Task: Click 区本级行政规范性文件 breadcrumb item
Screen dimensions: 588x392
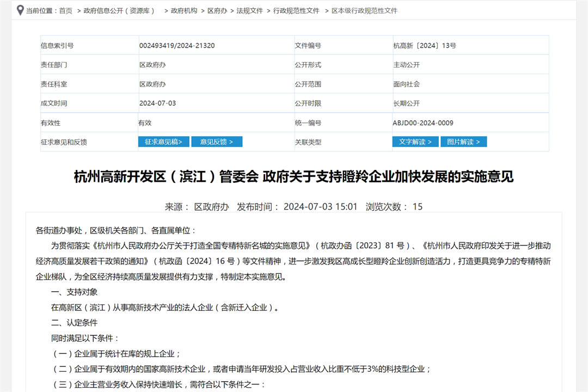Action: (364, 11)
